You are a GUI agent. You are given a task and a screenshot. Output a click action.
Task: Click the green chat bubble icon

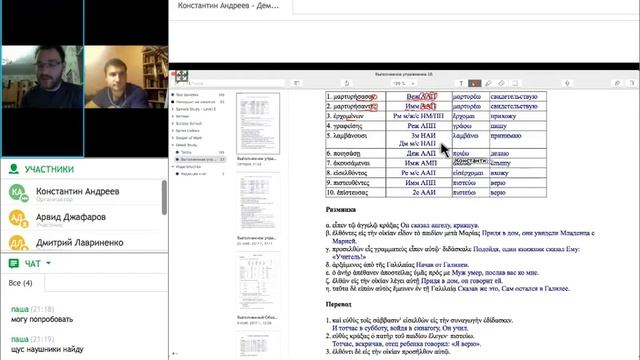pos(13,264)
